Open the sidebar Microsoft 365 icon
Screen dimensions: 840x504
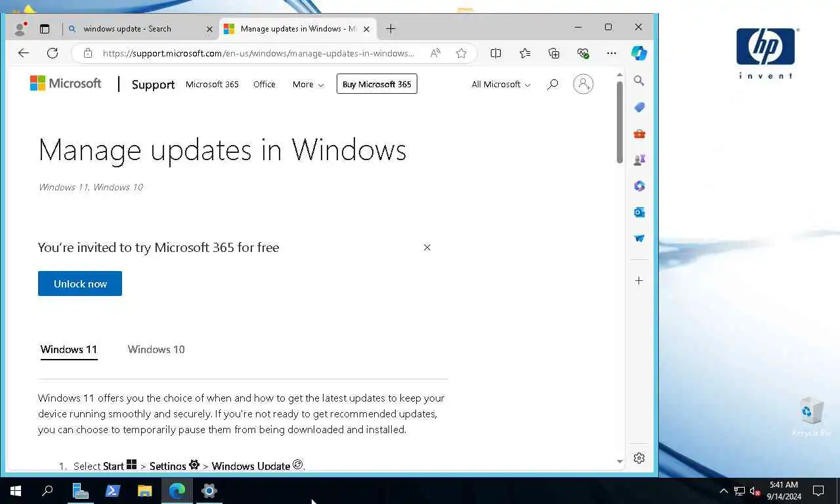(x=639, y=186)
